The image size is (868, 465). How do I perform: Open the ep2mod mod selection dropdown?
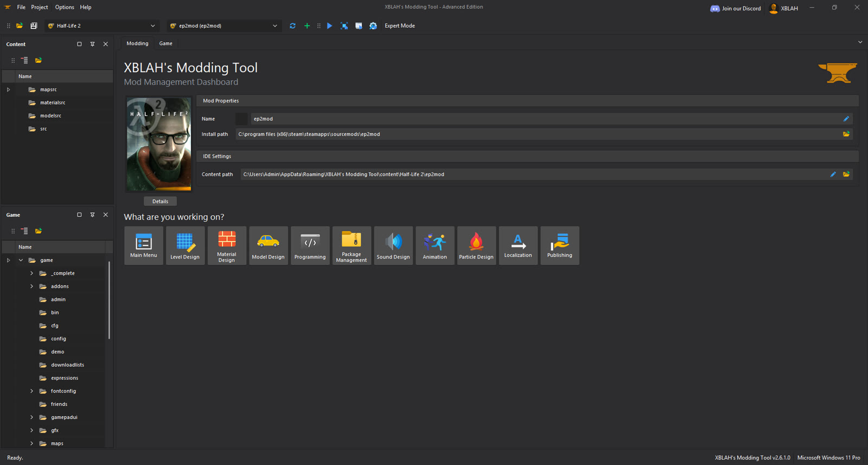tap(224, 25)
